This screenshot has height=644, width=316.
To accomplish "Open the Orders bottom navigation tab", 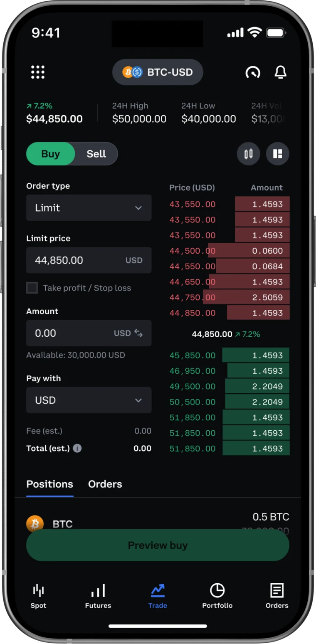I will coord(277,595).
